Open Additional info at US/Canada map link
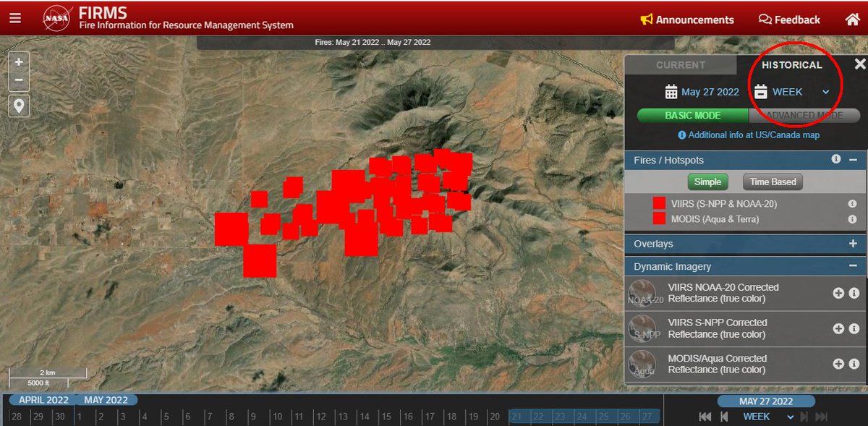868x426 pixels. pyautogui.click(x=749, y=135)
